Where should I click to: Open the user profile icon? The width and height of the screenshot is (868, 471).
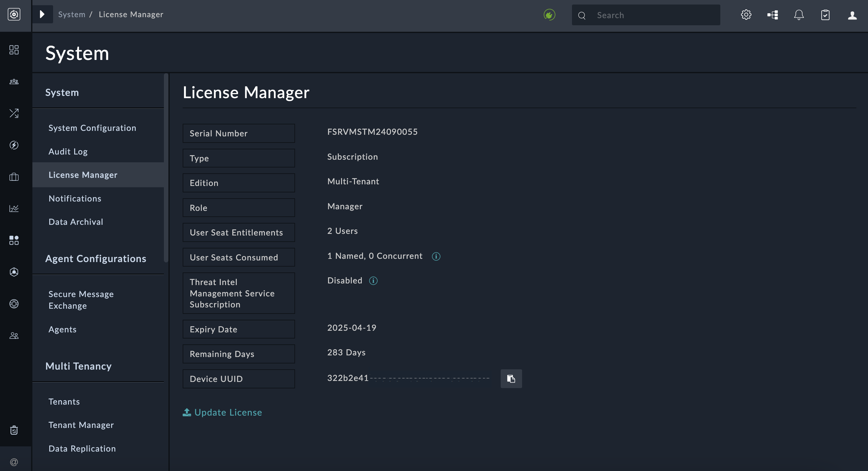[x=852, y=15]
